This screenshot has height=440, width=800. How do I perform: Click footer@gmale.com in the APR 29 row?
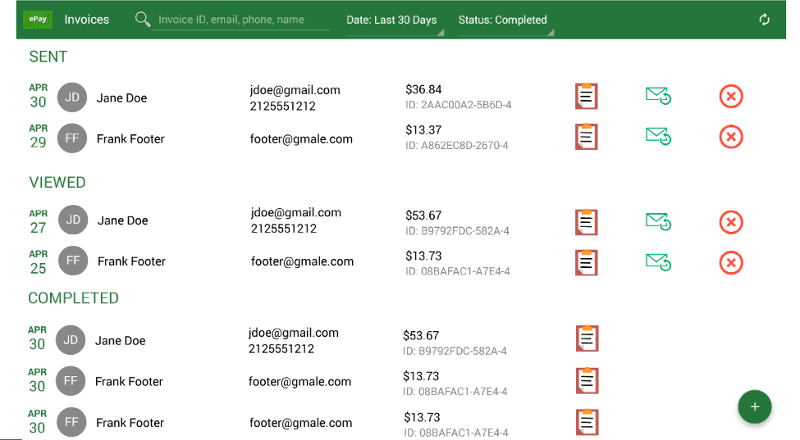point(301,139)
